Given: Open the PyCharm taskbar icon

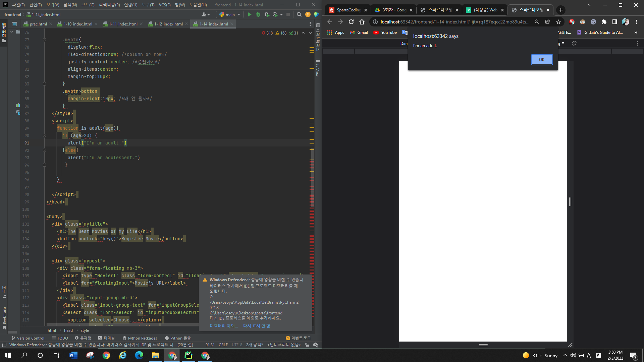Looking at the screenshot, I should (x=189, y=355).
